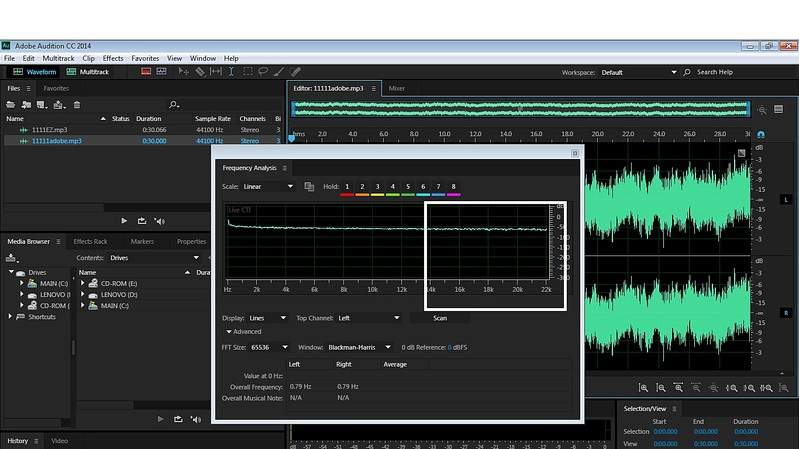The image size is (799, 449).
Task: Play file preview in Files panel
Action: 124,221
